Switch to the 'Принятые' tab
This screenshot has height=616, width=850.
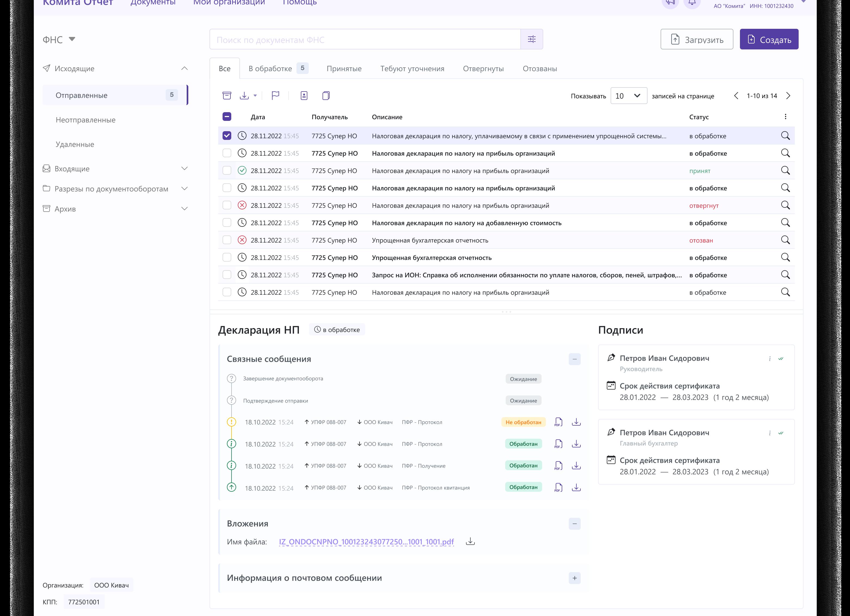coord(344,68)
